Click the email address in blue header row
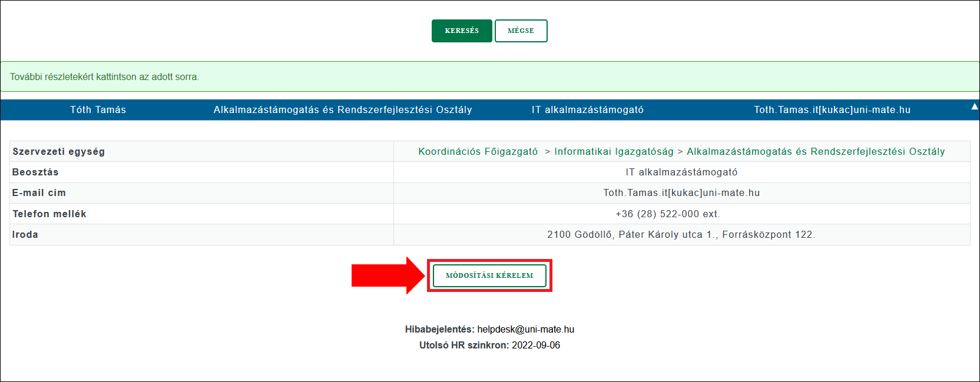Screen dimensions: 980x382 click(832, 110)
